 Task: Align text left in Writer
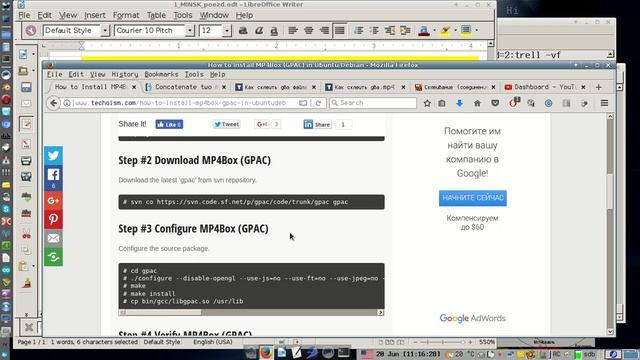tap(293, 31)
